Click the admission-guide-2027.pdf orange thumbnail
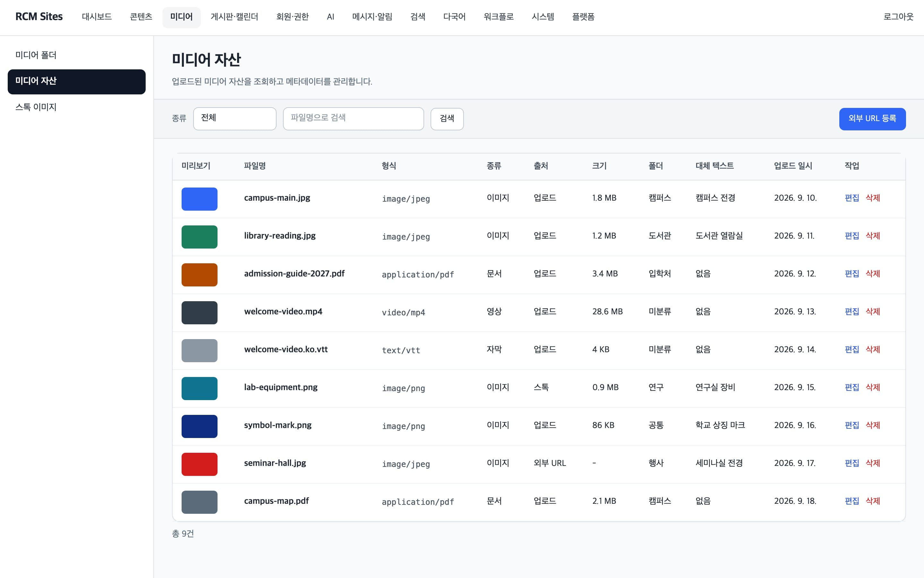This screenshot has height=578, width=924. (199, 275)
